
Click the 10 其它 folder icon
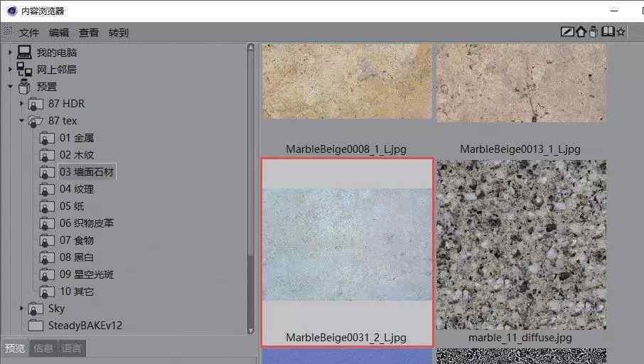point(47,292)
